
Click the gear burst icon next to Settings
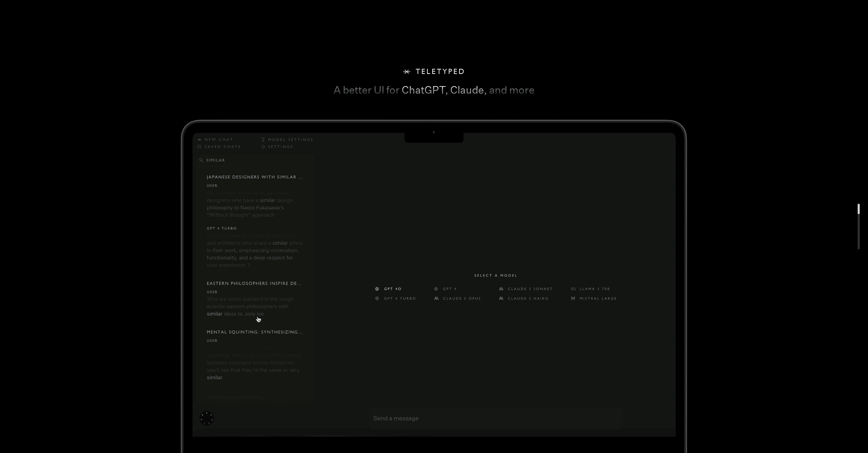click(x=263, y=146)
